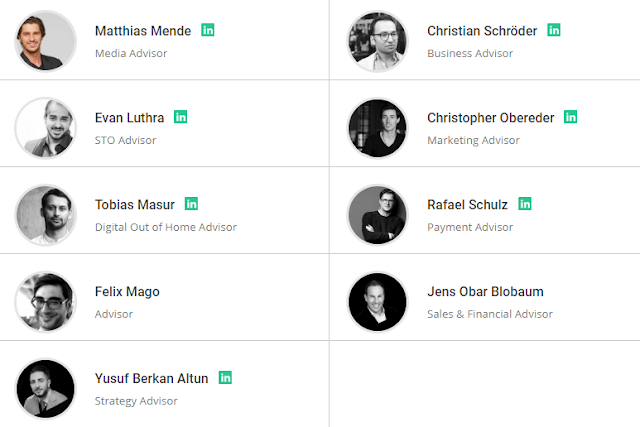
Task: Click the LinkedIn icon next to Tobias Masur
Action: tap(191, 204)
